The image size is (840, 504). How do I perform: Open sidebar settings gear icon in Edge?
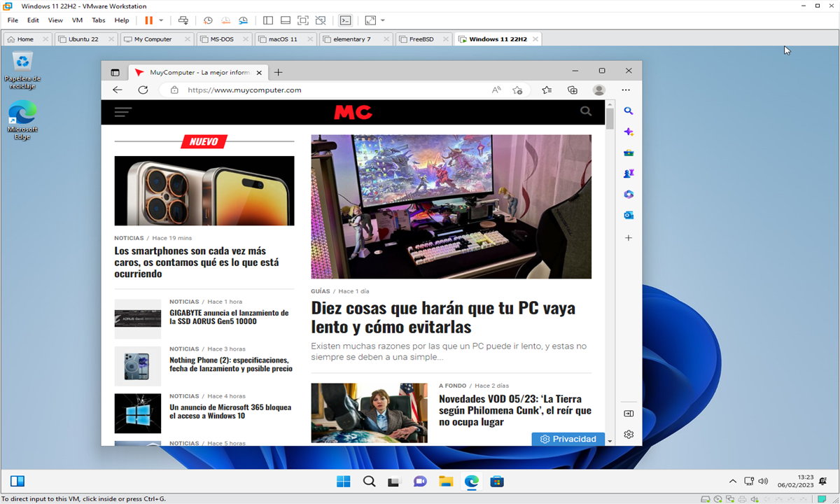tap(629, 434)
